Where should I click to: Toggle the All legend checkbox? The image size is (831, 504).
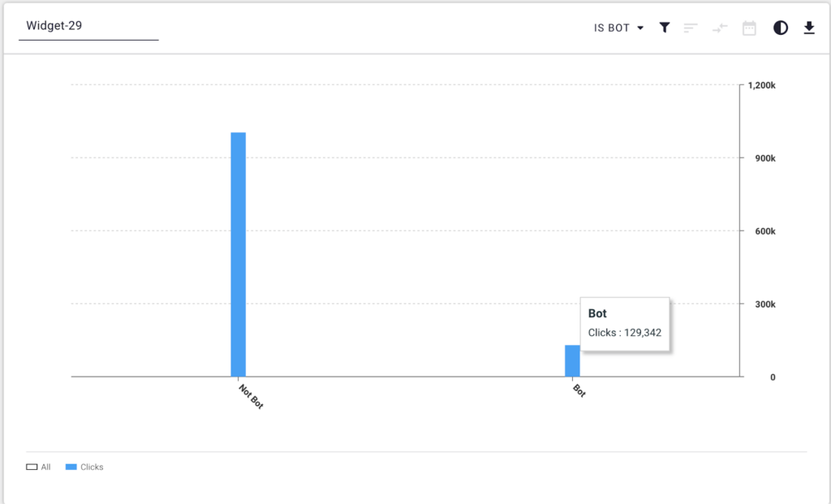coord(32,467)
